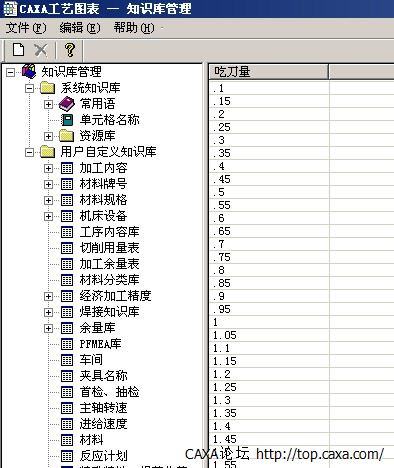Viewport: 394px width, 468px height.
Task: Click the 资源库 folder icon
Action: click(66, 136)
